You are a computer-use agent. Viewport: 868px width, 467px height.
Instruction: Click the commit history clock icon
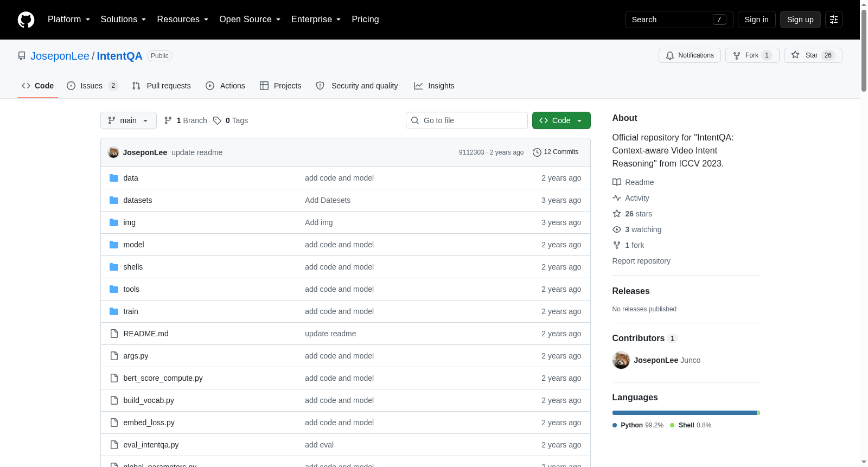pyautogui.click(x=537, y=152)
